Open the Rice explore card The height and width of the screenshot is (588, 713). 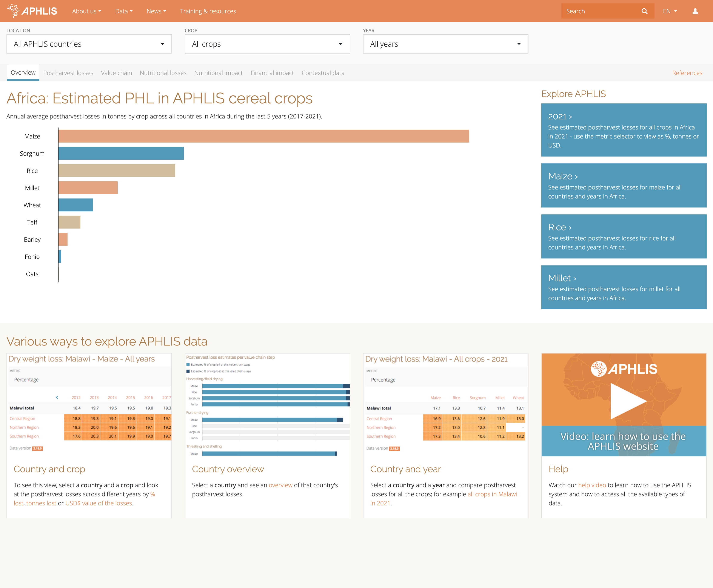(x=624, y=236)
